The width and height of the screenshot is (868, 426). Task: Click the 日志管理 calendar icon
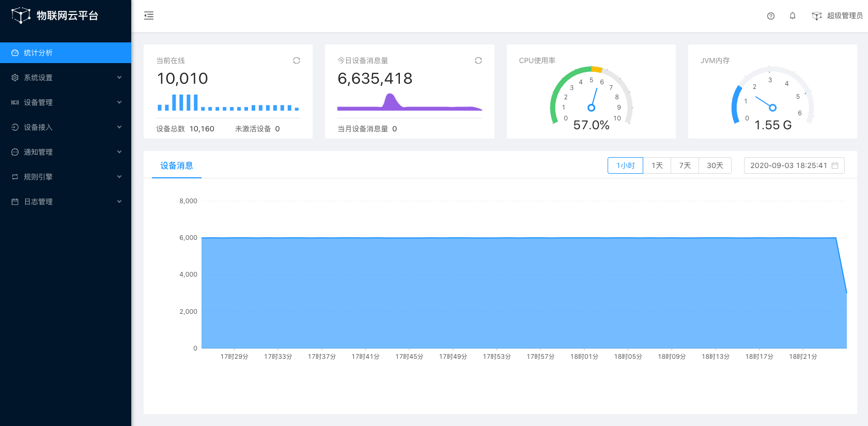pyautogui.click(x=15, y=202)
